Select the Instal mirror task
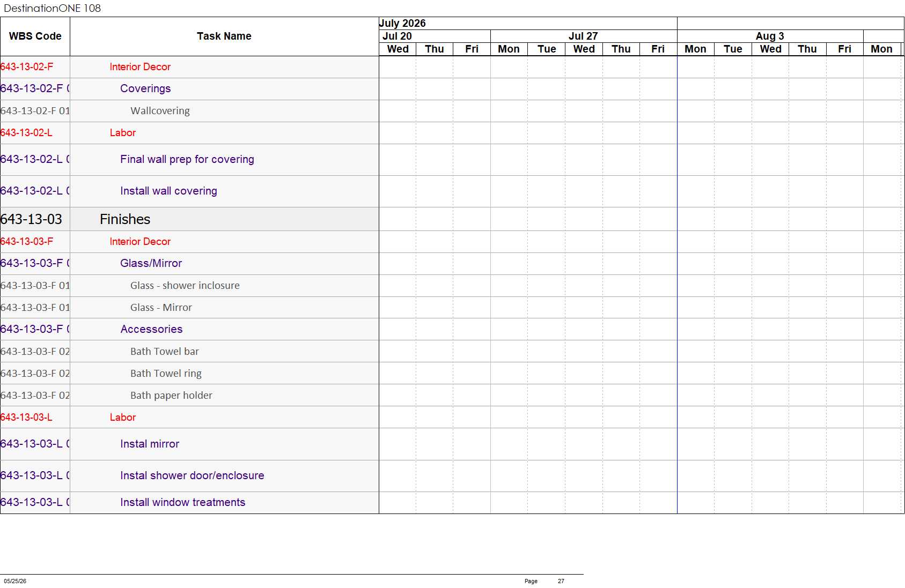The image size is (905, 588). (x=150, y=444)
